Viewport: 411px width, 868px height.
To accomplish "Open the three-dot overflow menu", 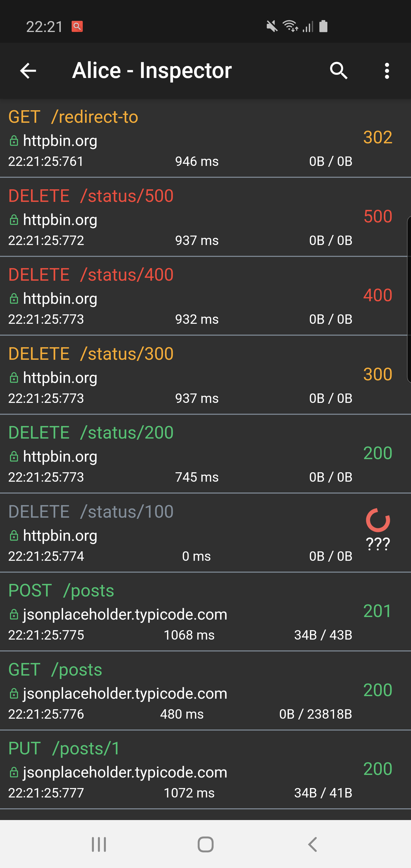I will tap(387, 71).
